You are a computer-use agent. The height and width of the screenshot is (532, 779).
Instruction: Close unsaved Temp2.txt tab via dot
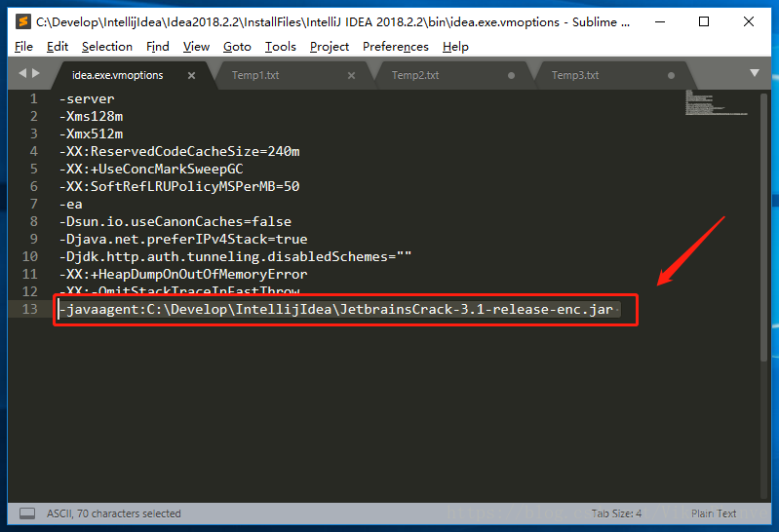click(x=511, y=75)
